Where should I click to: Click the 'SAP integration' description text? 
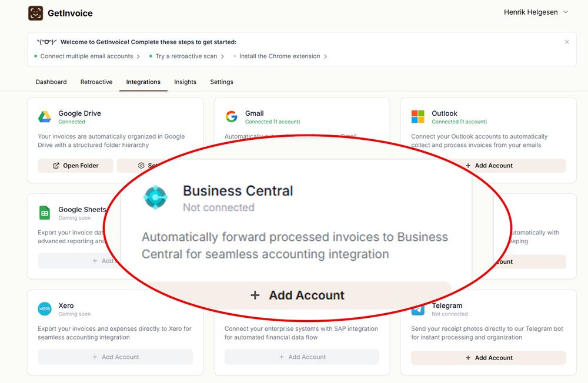pos(301,333)
